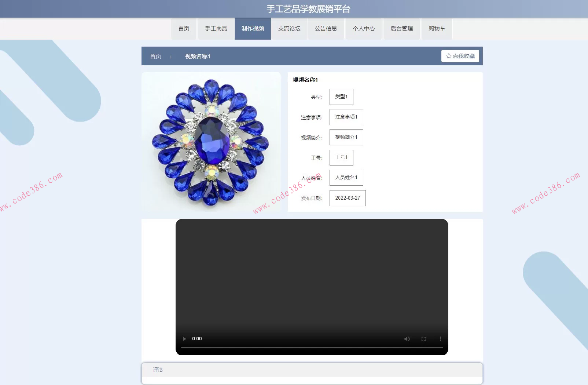The width and height of the screenshot is (588, 385).
Task: Enter fullscreen mode on the video player
Action: tap(423, 339)
